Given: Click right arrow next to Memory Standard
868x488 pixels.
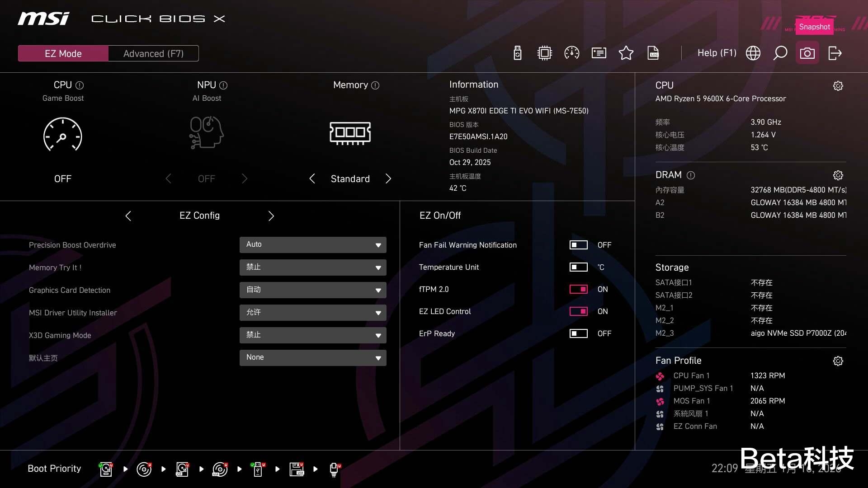Looking at the screenshot, I should [x=388, y=179].
